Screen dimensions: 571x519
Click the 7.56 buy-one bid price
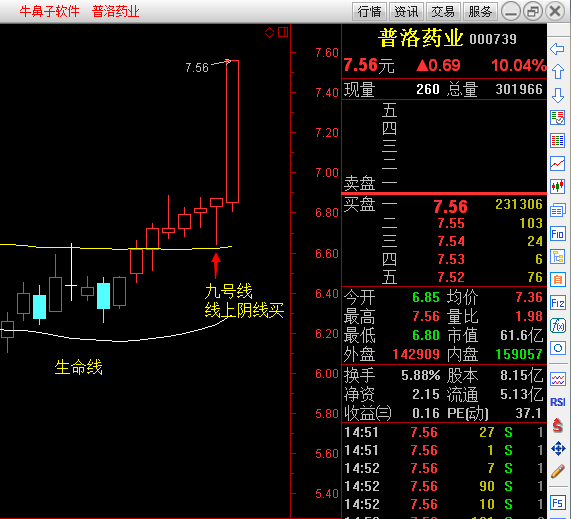click(x=450, y=207)
